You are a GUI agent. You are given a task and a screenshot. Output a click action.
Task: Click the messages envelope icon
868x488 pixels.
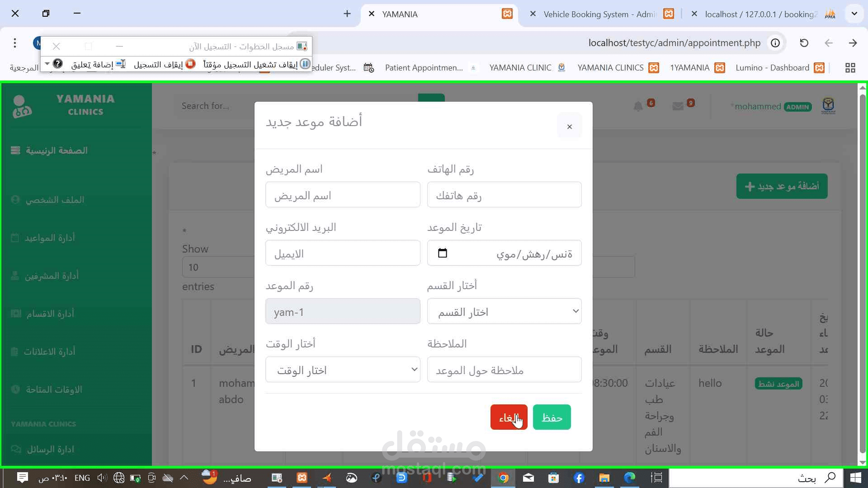[678, 107]
